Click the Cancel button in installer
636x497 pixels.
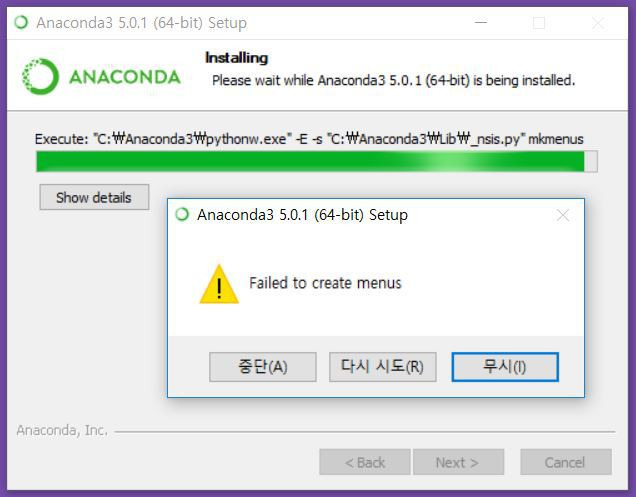coord(565,462)
